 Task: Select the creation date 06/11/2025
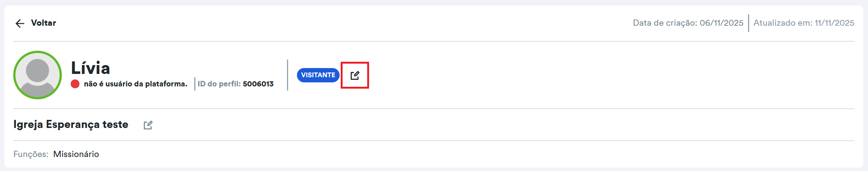721,23
